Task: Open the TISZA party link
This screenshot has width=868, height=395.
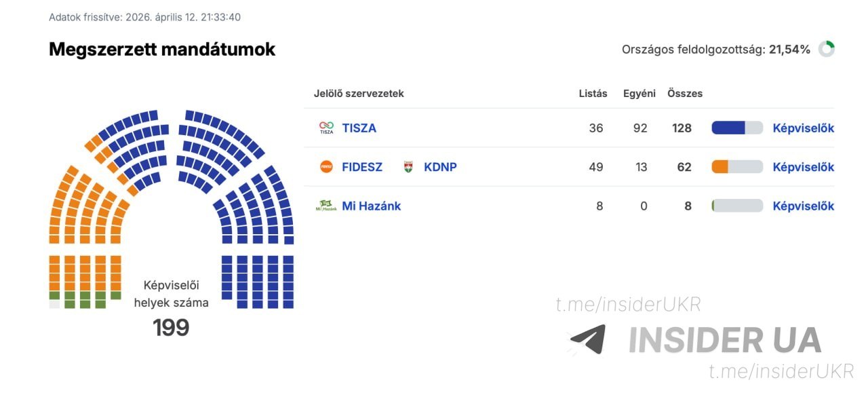Action: 359,128
